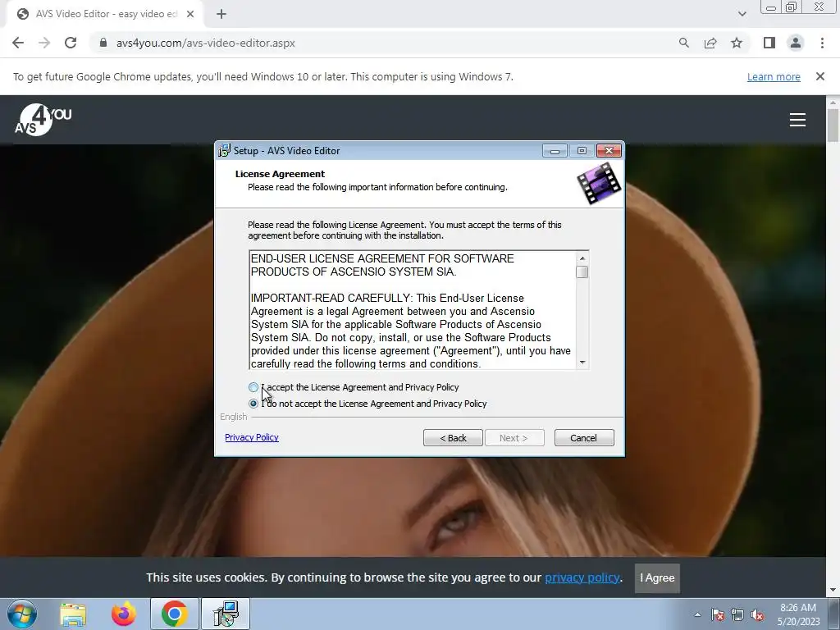
Task: Open a new Chrome tab
Action: 221,14
